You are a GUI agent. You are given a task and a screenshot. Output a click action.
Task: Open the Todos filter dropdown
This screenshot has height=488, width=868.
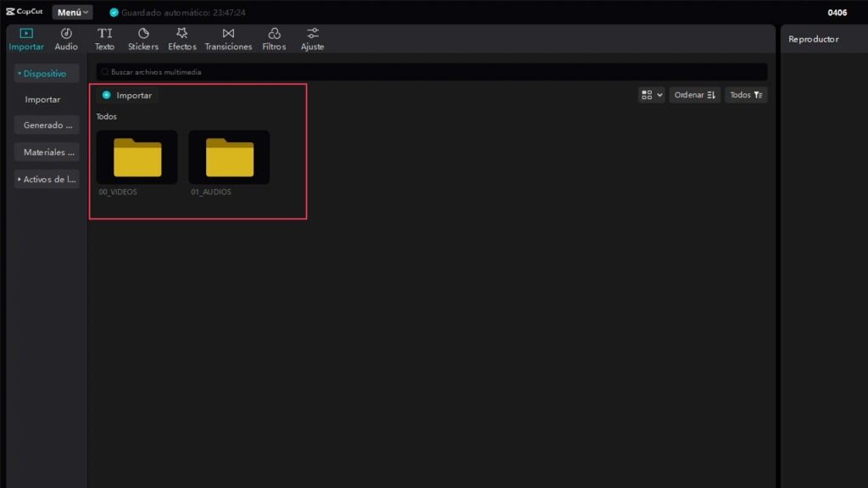click(746, 95)
